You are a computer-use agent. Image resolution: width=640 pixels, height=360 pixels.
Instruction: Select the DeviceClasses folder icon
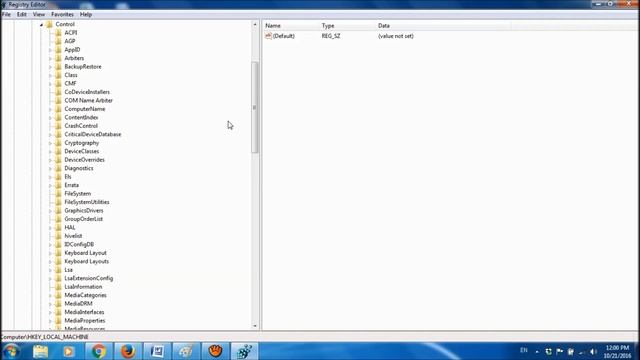58,151
